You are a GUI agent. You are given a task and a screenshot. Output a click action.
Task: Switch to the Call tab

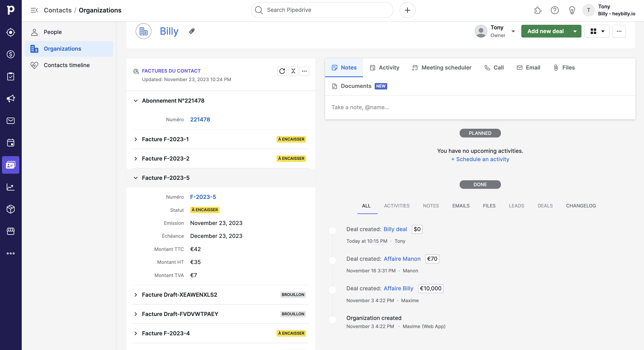pos(494,68)
